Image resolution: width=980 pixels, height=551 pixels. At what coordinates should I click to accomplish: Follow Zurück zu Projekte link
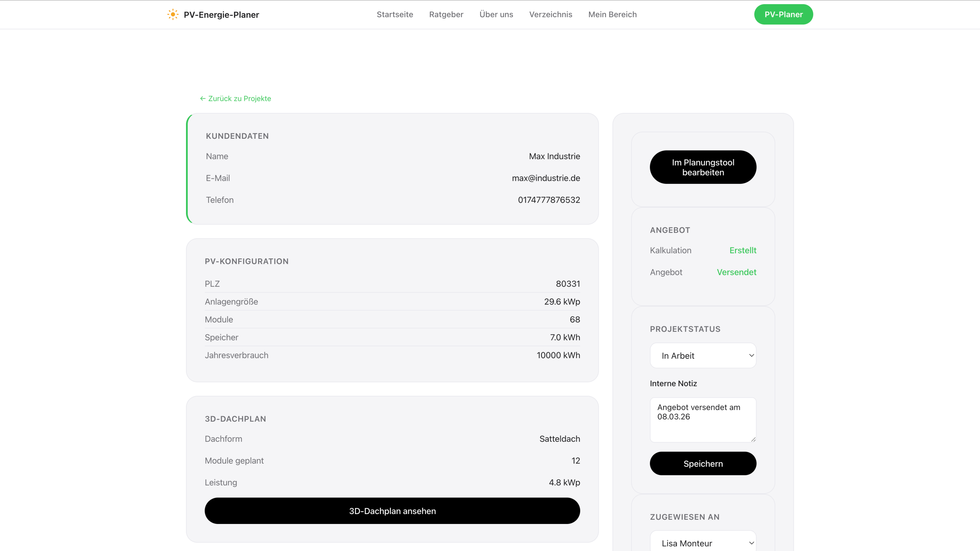point(239,98)
